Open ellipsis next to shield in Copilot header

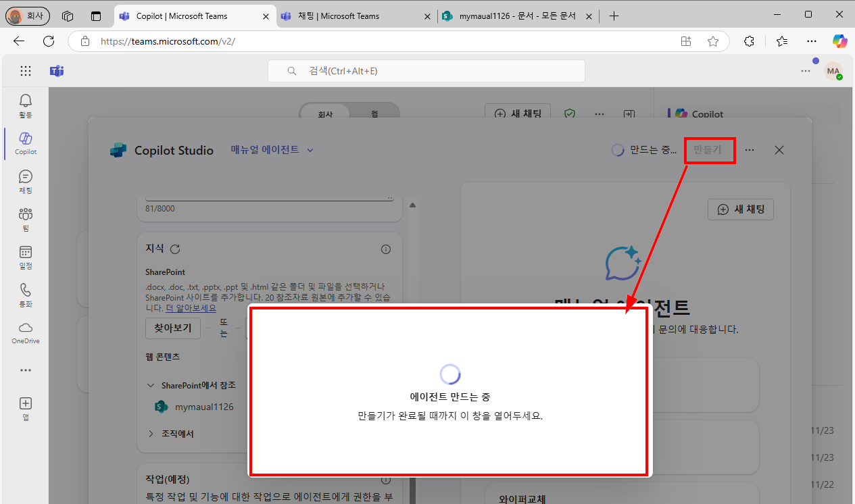point(600,114)
